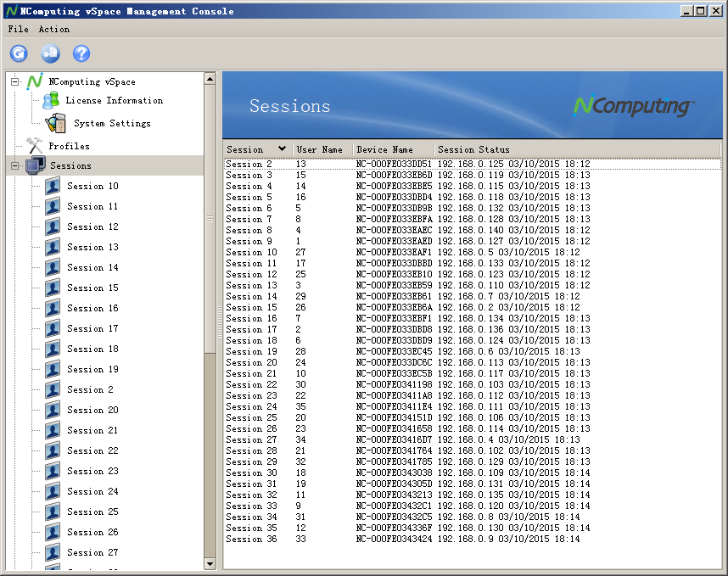Click the key and document toolbar icon
Viewport: 728px width, 576px height.
[50, 53]
